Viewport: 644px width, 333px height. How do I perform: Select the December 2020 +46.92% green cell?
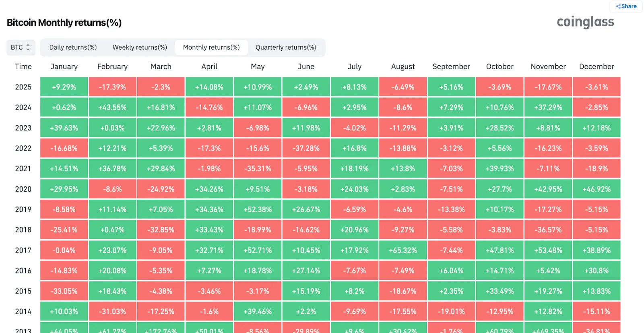pos(597,188)
